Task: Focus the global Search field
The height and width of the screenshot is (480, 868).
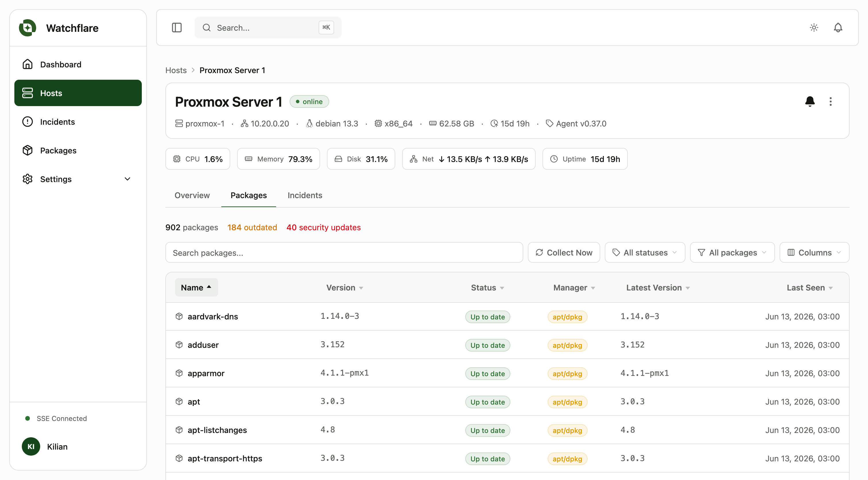Action: 268,28
